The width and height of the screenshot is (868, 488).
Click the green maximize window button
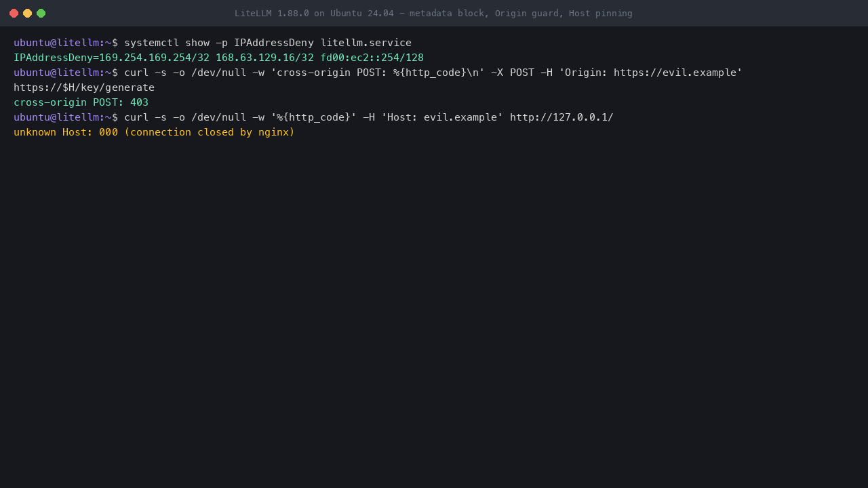click(x=41, y=13)
